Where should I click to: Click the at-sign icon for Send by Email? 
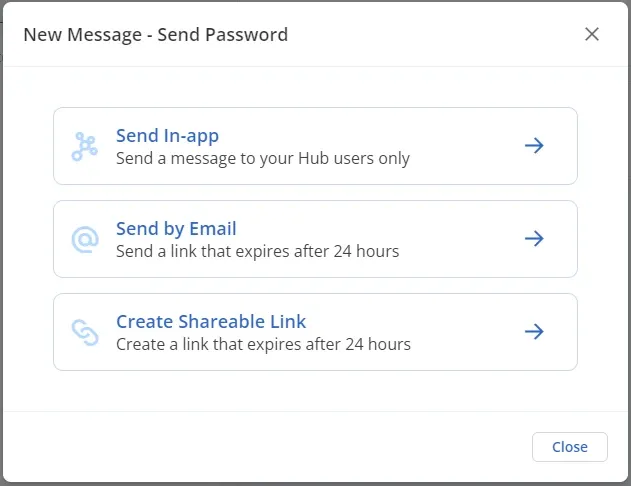[x=85, y=239]
